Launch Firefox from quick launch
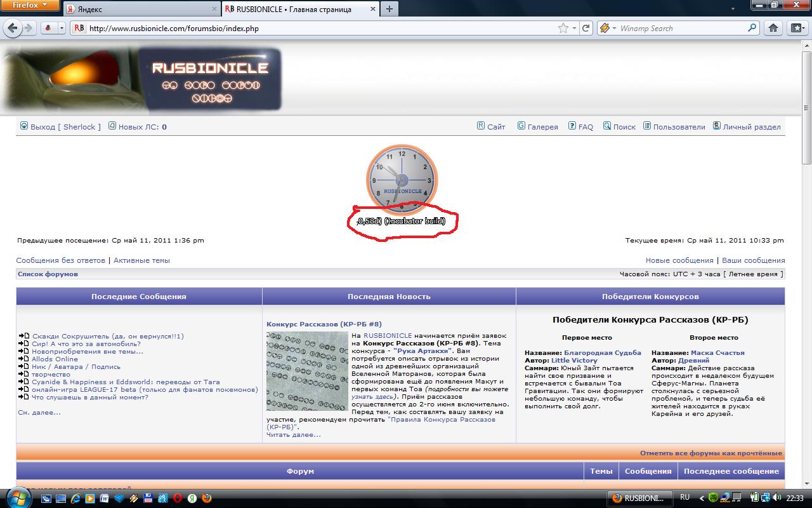 pyautogui.click(x=207, y=498)
